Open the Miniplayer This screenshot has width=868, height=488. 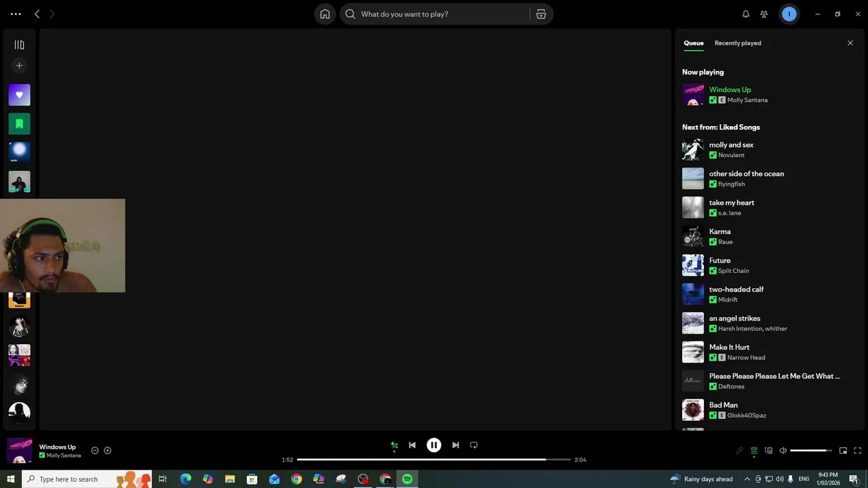click(x=843, y=451)
